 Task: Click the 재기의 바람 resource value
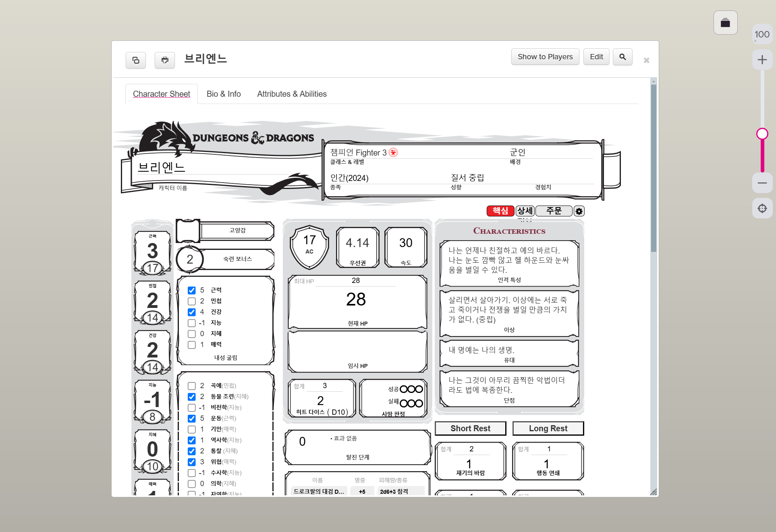click(x=469, y=464)
